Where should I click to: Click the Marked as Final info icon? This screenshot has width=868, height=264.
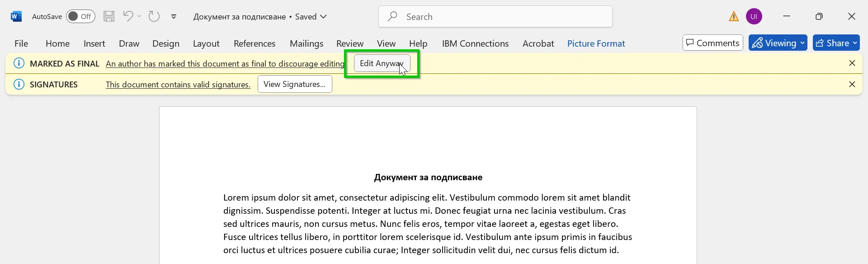pos(19,63)
